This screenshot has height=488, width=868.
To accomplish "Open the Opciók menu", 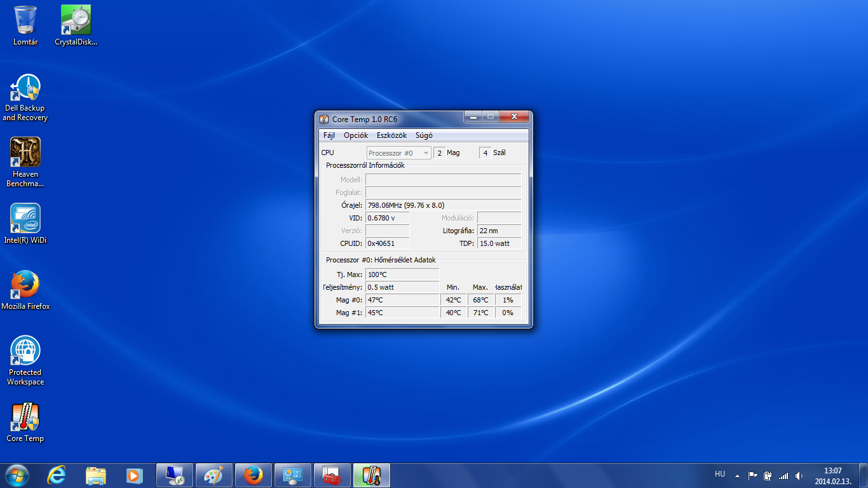I will (x=356, y=135).
